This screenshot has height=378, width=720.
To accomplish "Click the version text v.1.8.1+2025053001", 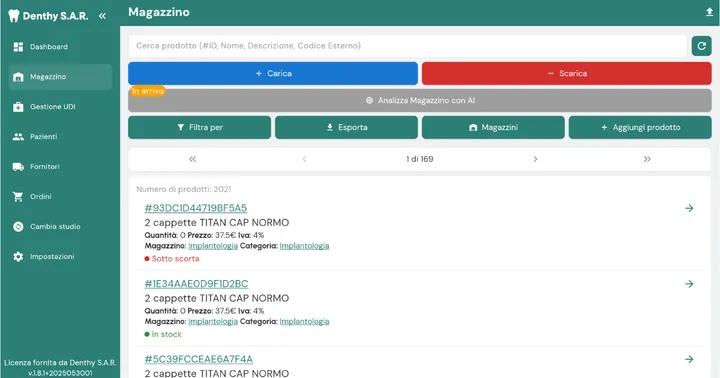I will 60,373.
